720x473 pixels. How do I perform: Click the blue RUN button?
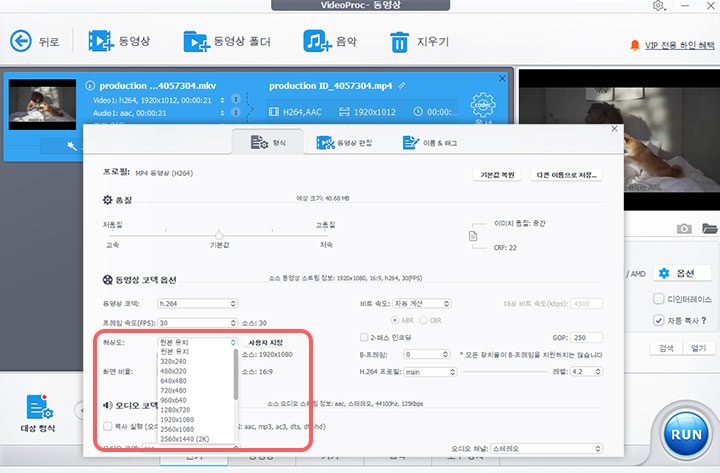(x=686, y=434)
